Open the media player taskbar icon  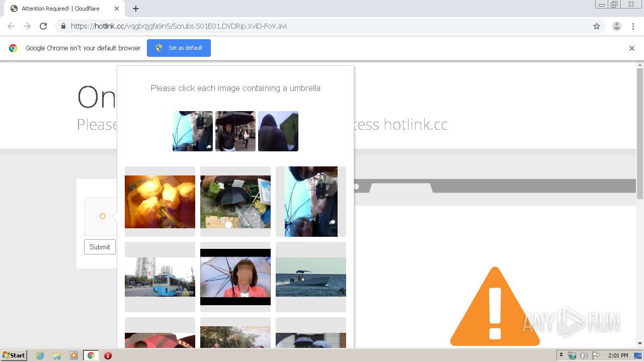[x=74, y=355]
